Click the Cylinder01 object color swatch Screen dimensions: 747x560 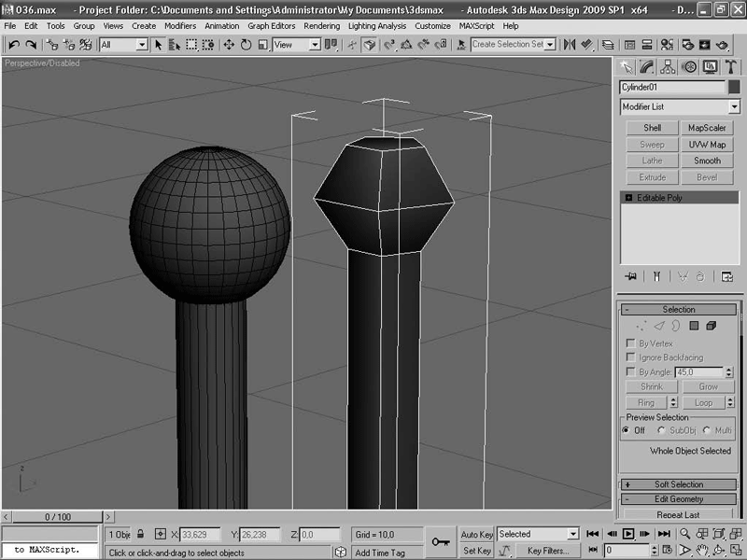[x=734, y=87]
